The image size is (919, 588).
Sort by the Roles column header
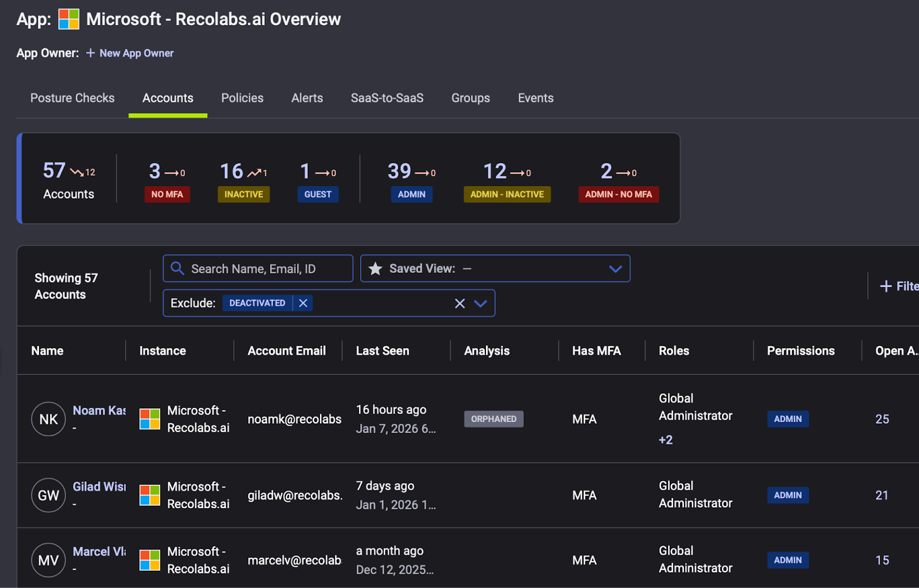674,351
